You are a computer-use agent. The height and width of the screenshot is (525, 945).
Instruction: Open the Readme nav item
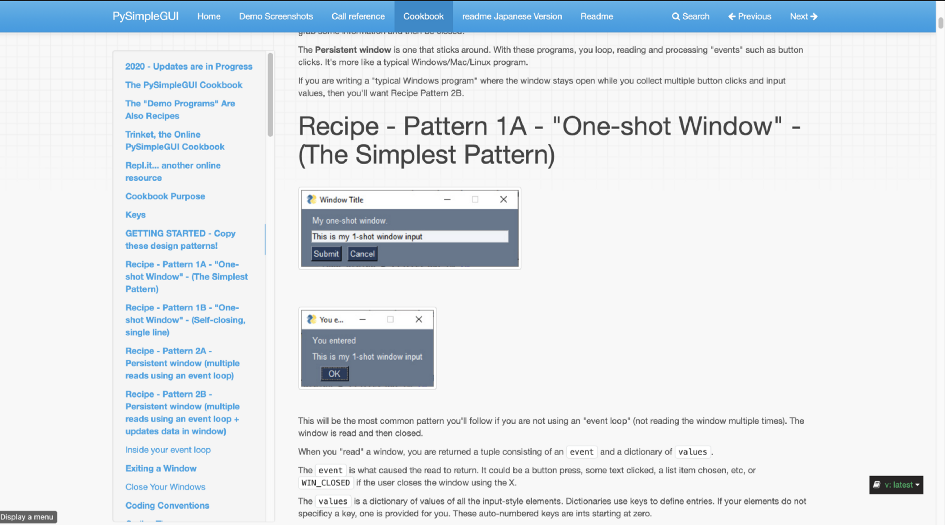coord(597,16)
